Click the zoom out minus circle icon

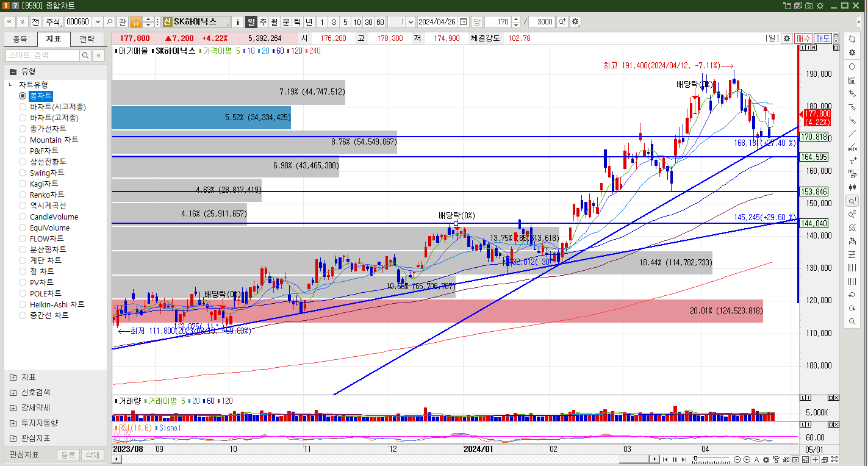[x=737, y=459]
